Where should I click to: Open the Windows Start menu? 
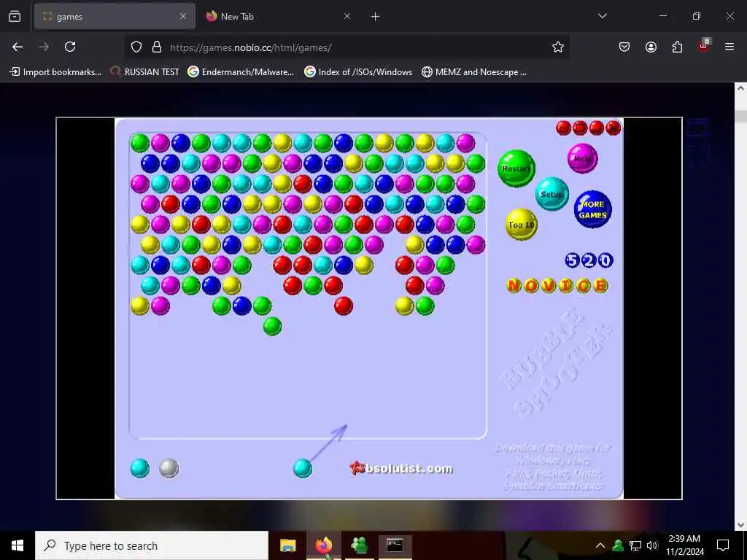coord(18,545)
